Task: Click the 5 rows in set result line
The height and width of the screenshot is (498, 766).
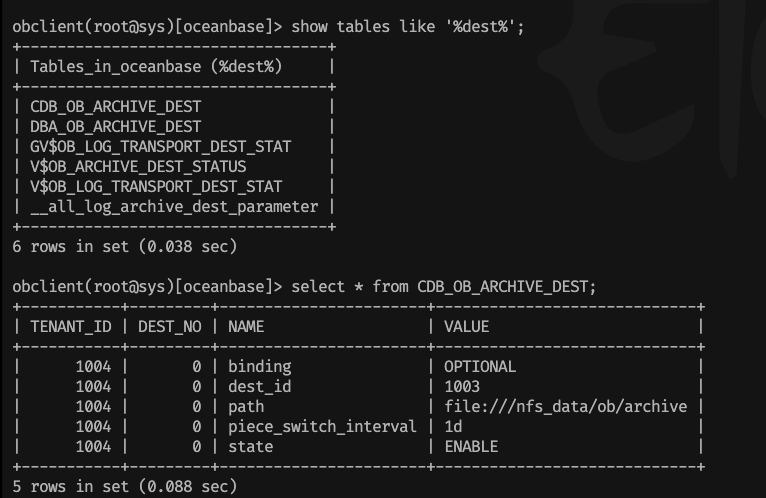Action: [125, 486]
